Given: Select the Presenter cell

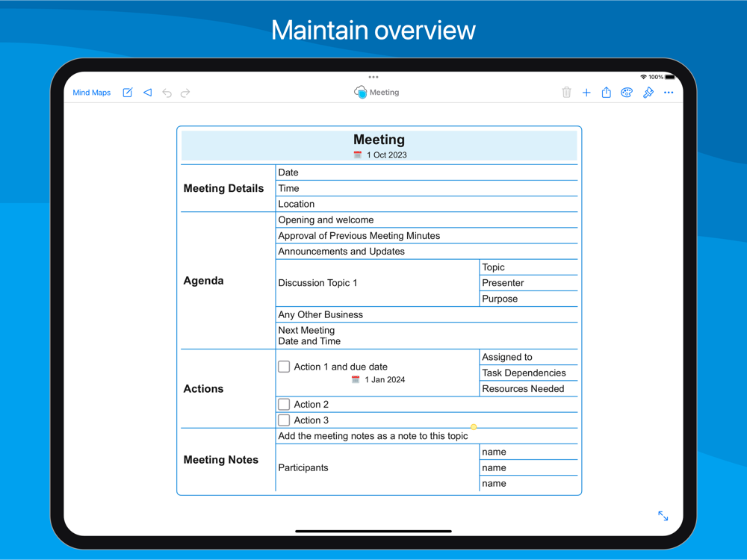Looking at the screenshot, I should 528,283.
